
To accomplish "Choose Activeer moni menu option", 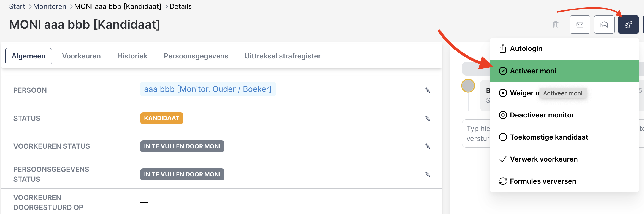I will (533, 71).
